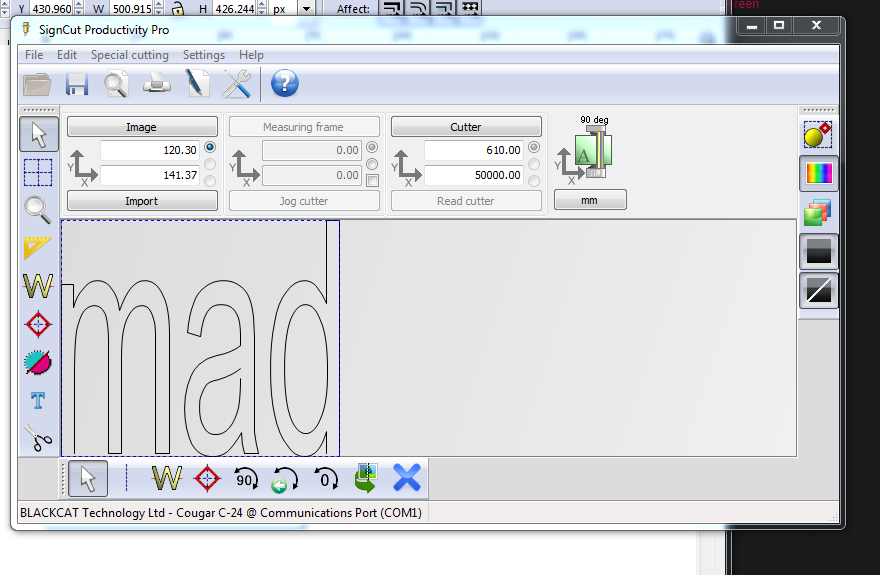Click the Jog cutter button

[x=304, y=201]
